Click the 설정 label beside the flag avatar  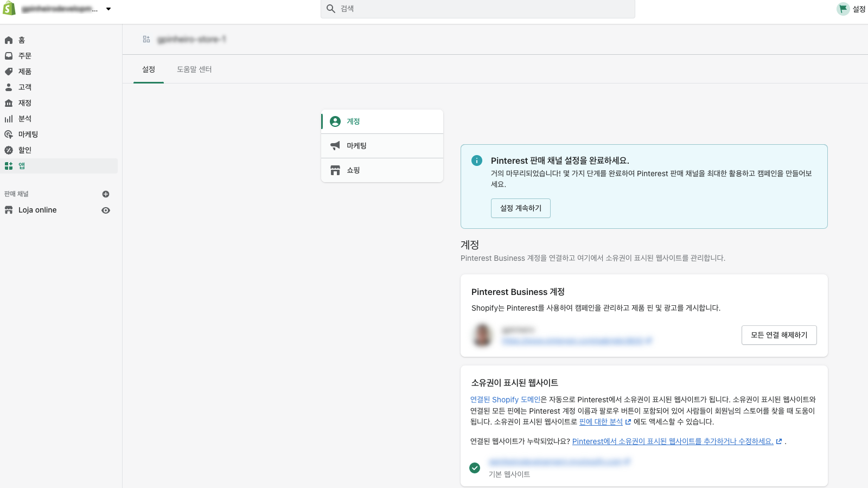[x=859, y=9]
